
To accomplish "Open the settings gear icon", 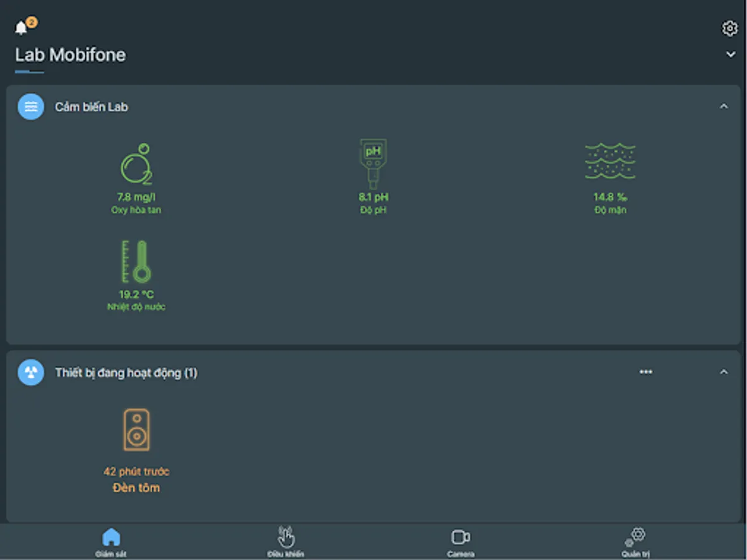I will click(730, 28).
